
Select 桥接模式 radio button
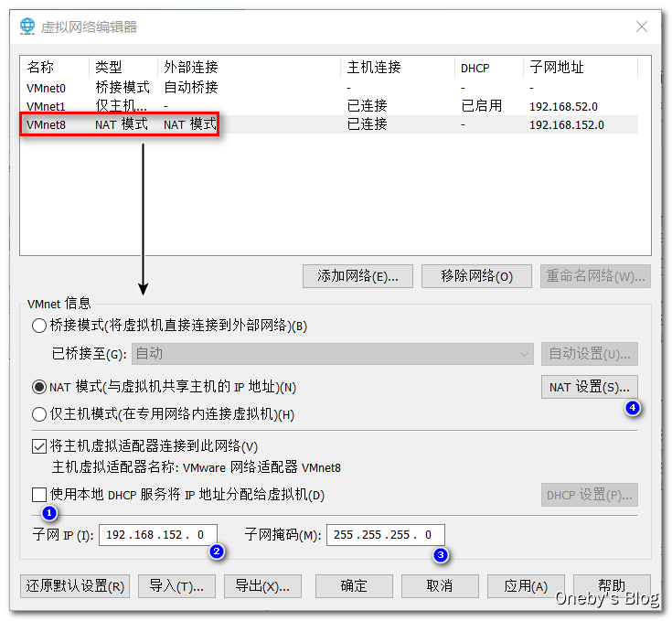(x=39, y=326)
